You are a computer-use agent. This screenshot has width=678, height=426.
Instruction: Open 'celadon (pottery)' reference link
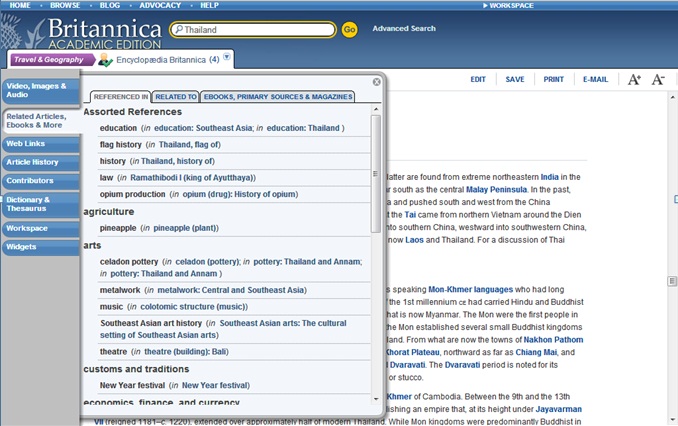point(208,262)
